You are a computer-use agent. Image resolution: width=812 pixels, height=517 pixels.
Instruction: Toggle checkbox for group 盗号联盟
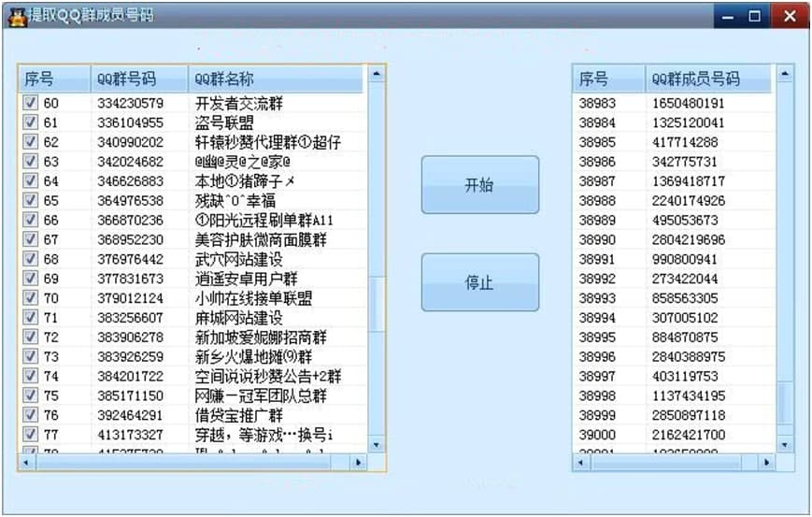pos(30,122)
